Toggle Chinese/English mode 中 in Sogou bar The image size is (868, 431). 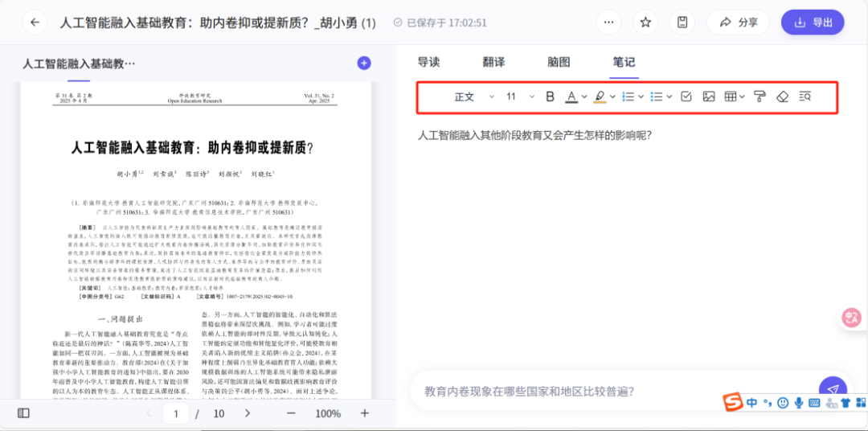[751, 404]
